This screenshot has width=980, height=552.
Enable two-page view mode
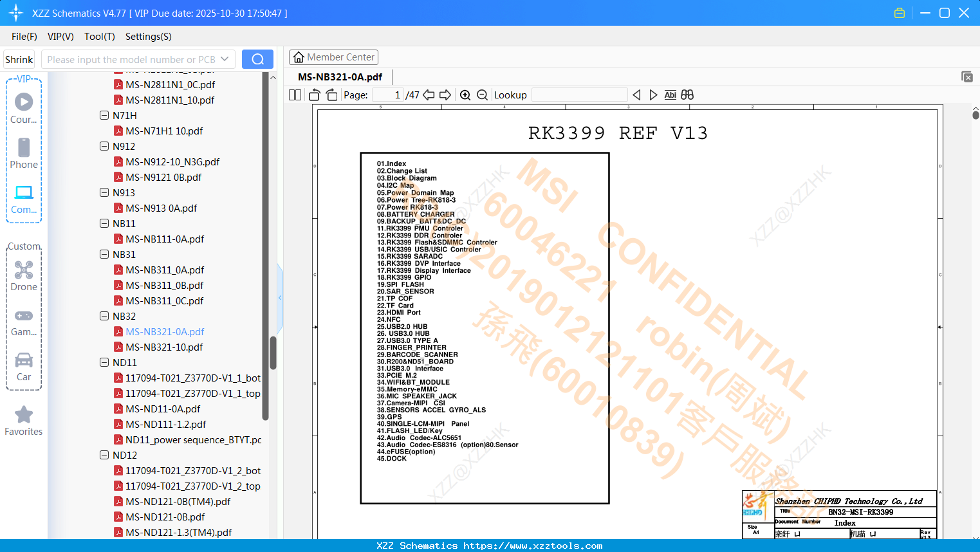click(295, 95)
